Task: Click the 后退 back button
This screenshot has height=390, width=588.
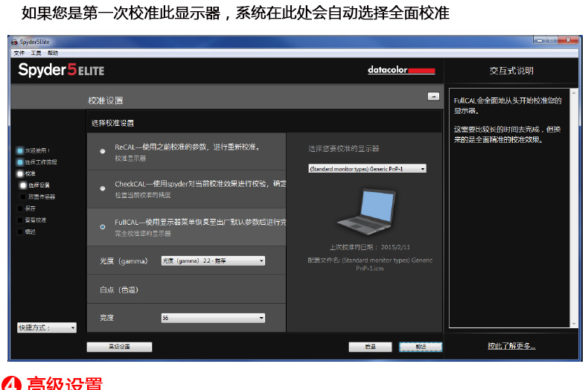Action: [370, 347]
